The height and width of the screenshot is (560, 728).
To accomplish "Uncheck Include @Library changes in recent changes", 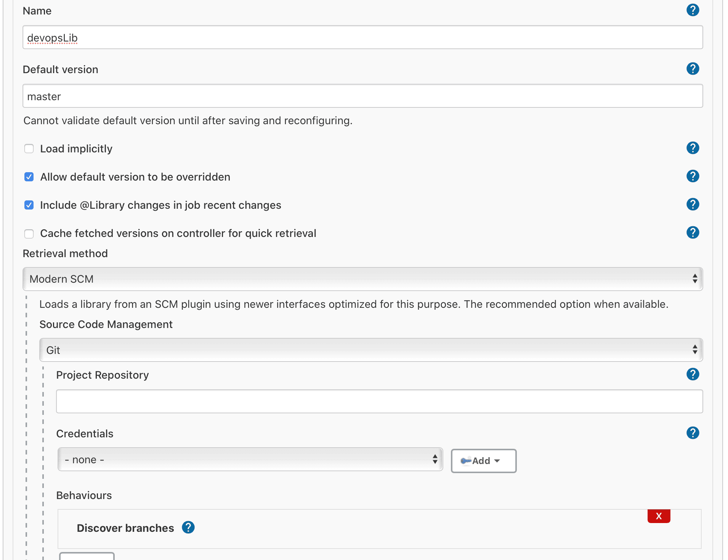I will coord(29,205).
